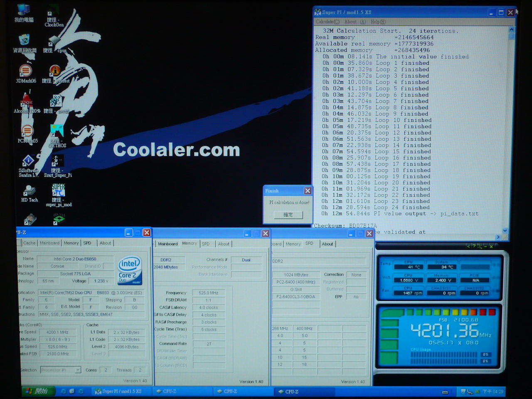Click the Intel Core 2 Duo logo in CPU-Z
Viewport: 532px width, 399px height.
pos(129,270)
